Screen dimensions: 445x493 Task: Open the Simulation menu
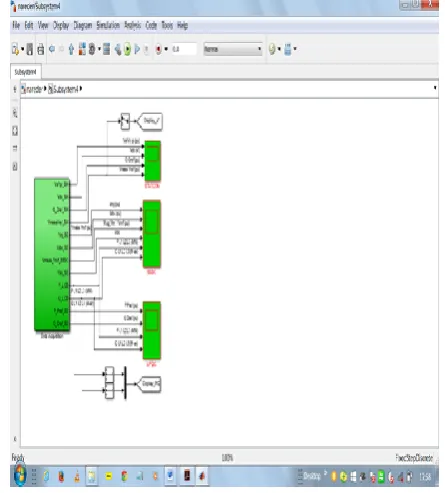point(108,25)
